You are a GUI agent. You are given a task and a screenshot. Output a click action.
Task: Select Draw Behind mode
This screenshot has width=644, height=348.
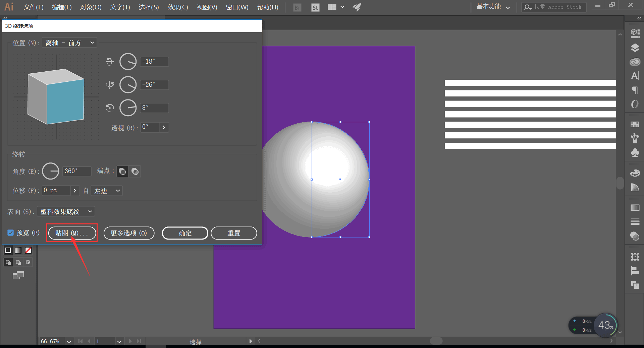pyautogui.click(x=18, y=262)
